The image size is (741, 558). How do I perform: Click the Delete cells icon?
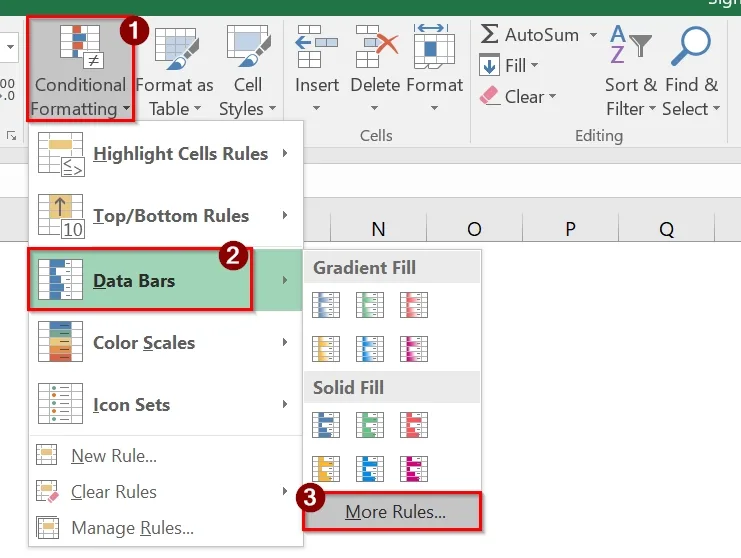pos(376,47)
